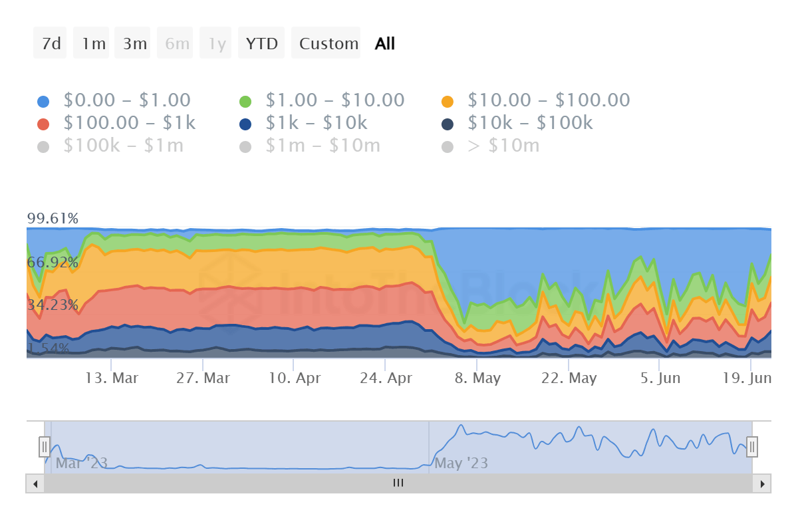
Task: Click the red "$100.00 – $1k" legend dot
Action: pos(43,123)
